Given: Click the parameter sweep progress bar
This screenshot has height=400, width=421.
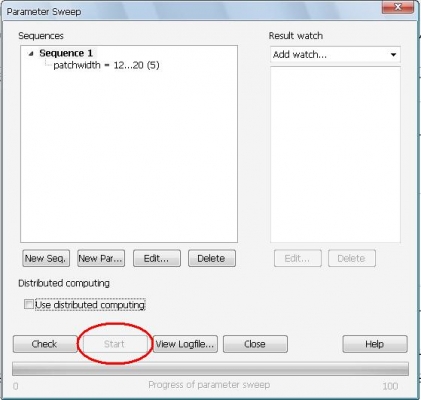Looking at the screenshot, I should pyautogui.click(x=210, y=369).
